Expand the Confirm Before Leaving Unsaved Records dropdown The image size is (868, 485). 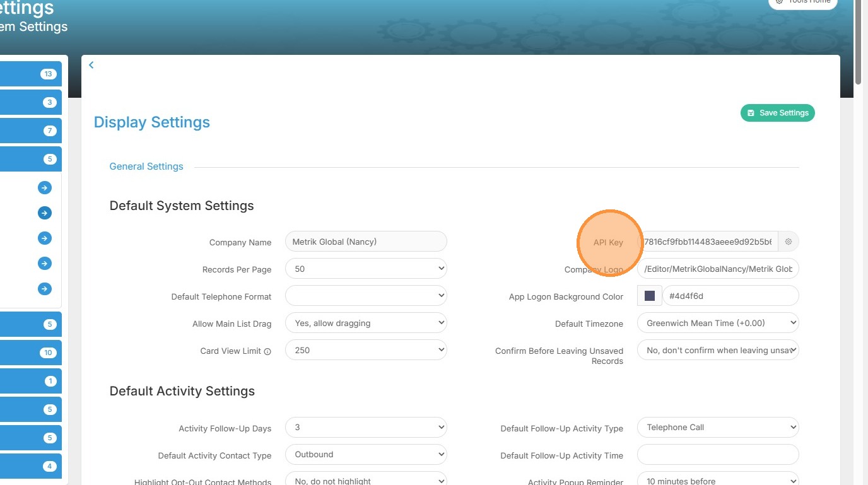718,350
